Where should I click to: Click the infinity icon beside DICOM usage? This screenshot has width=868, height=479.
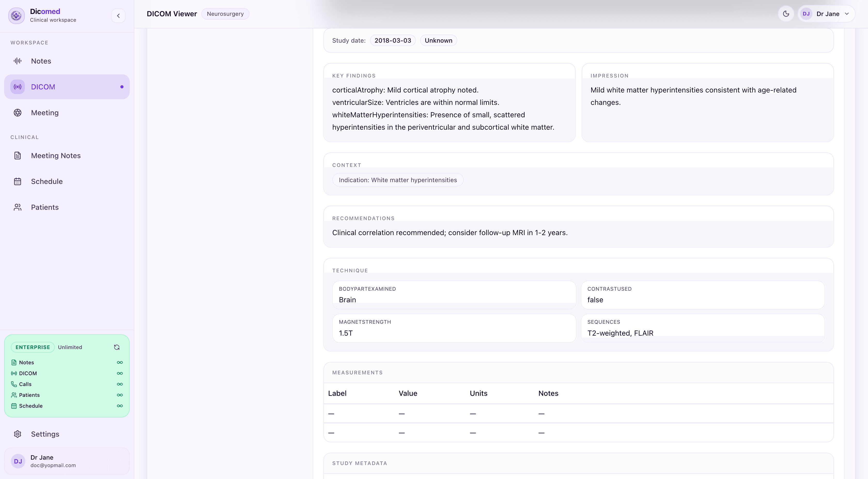(x=120, y=373)
